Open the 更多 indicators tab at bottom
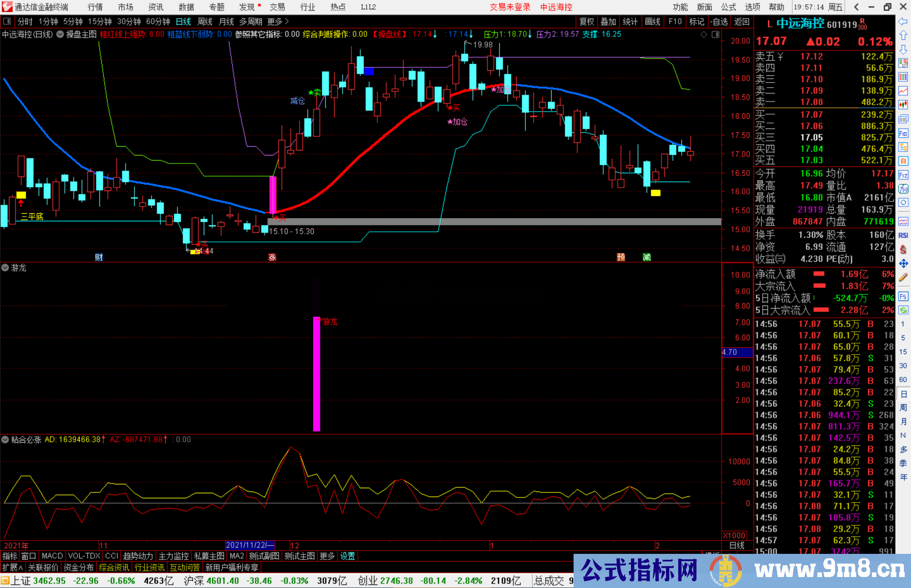 pyautogui.click(x=327, y=556)
